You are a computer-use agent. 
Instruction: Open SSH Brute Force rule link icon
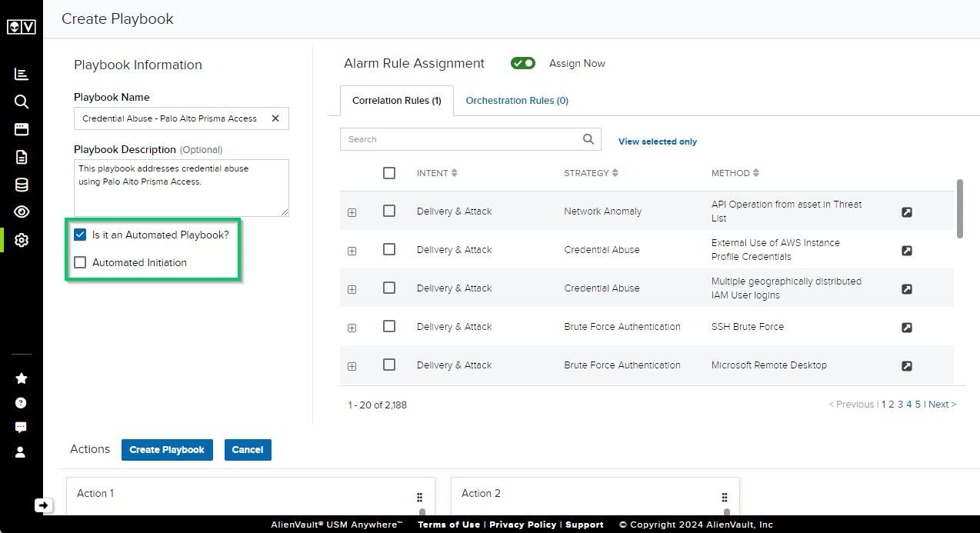pyautogui.click(x=907, y=327)
